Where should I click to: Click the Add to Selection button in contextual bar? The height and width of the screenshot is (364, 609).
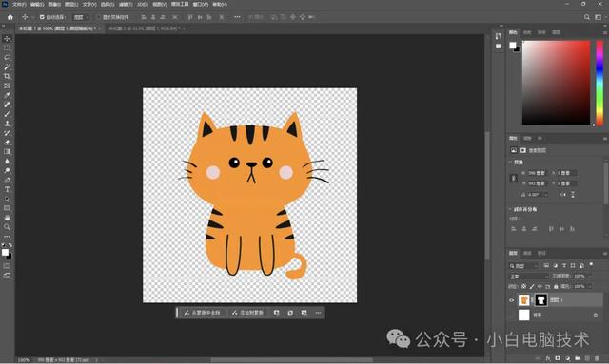pos(247,313)
